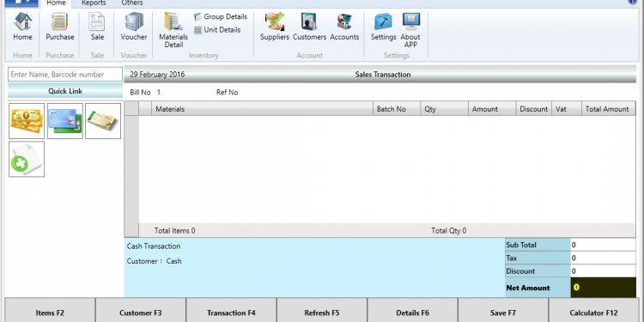This screenshot has height=322, width=644.
Task: Open the Suppliers handshake icon
Action: 275,27
